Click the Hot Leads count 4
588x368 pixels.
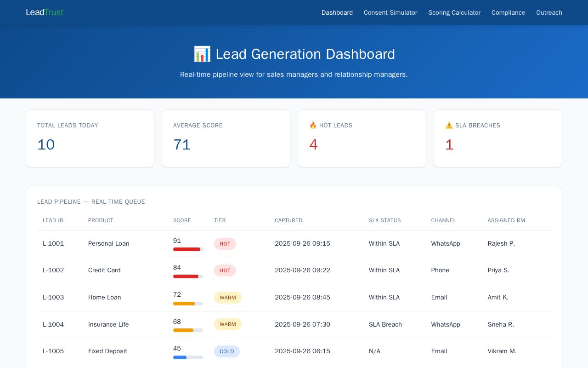pos(313,145)
